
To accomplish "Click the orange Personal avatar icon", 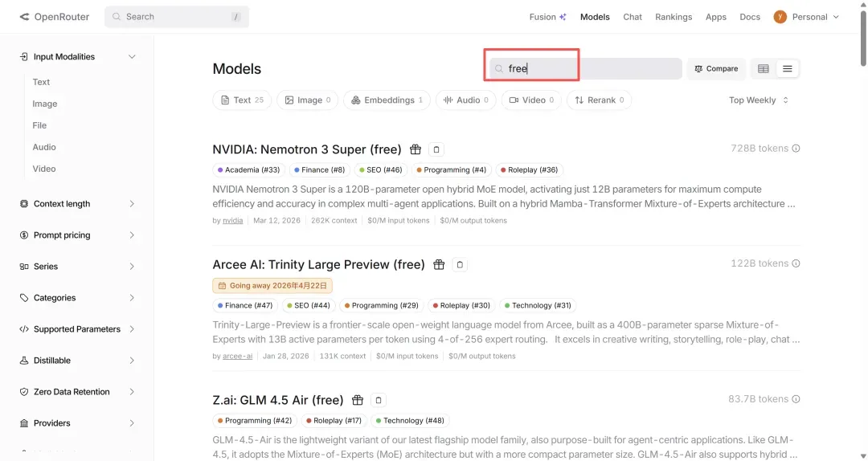I will pyautogui.click(x=780, y=17).
